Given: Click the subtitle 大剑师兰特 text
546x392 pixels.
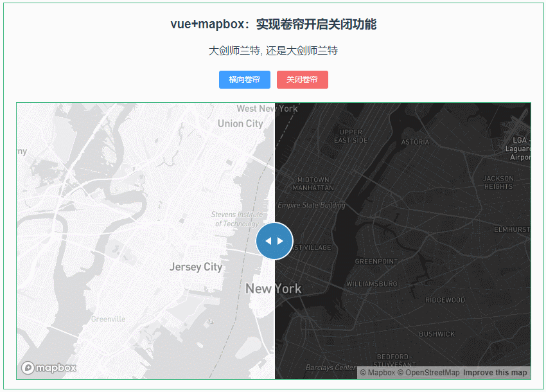Looking at the screenshot, I should click(274, 51).
